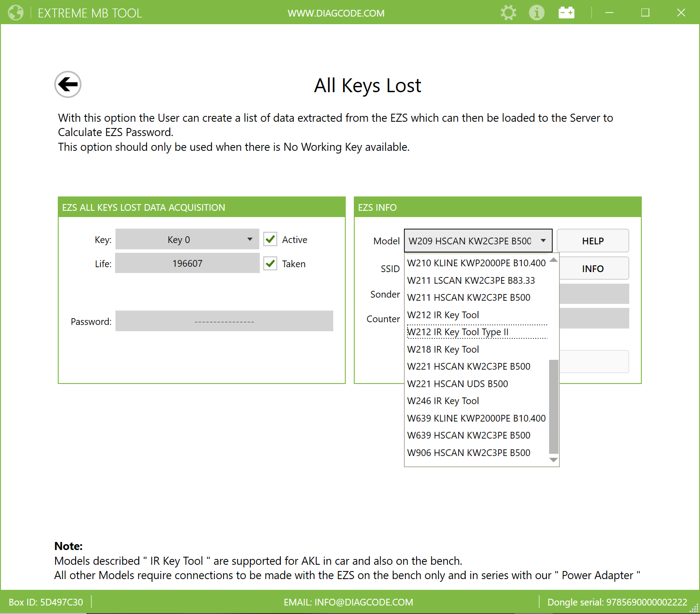Viewport: 700px width, 614px height.
Task: Select W211 LSCAN KW2C3PE B83.33 model
Action: pyautogui.click(x=477, y=281)
